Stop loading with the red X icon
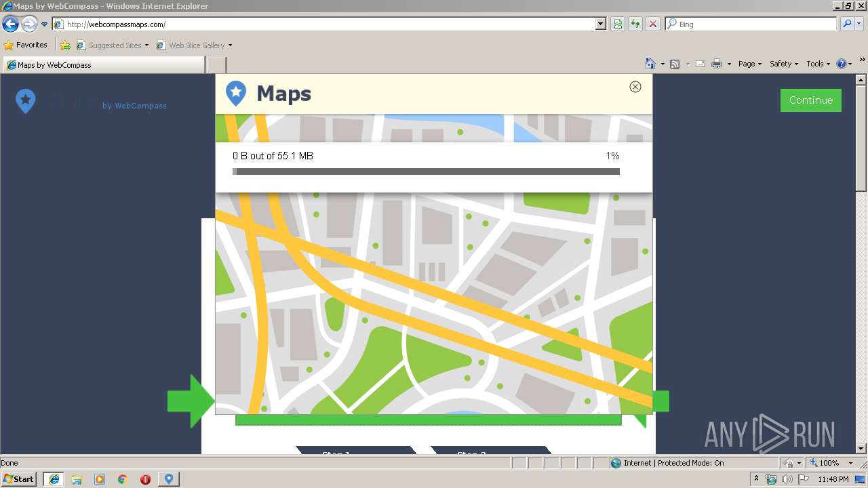 (x=653, y=24)
